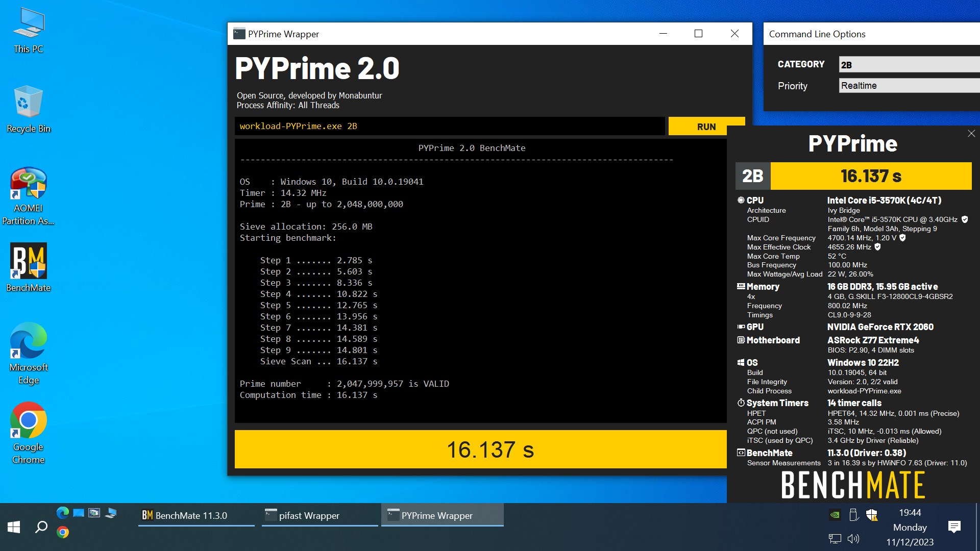The width and height of the screenshot is (980, 551).
Task: Click the PYPrime Wrapper title bar icon
Action: click(x=239, y=34)
